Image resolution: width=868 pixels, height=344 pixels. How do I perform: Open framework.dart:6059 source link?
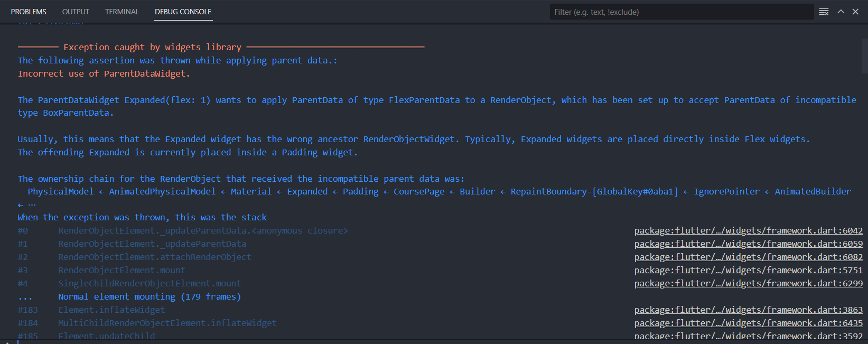pyautogui.click(x=748, y=244)
